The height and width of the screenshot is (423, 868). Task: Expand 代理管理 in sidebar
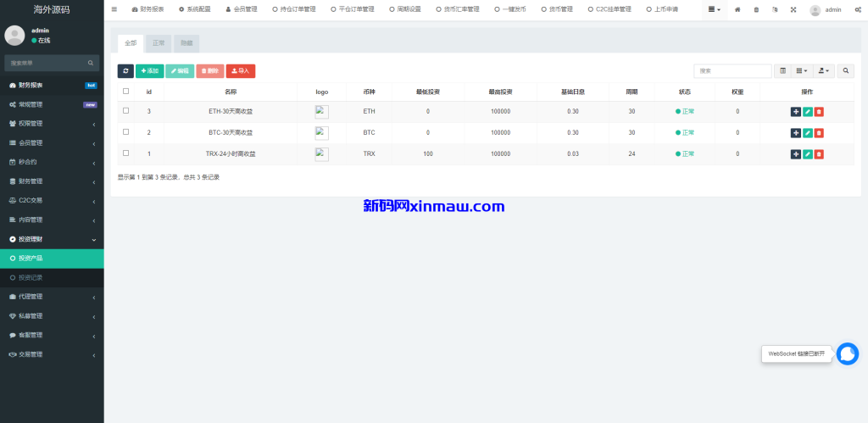[x=52, y=297]
